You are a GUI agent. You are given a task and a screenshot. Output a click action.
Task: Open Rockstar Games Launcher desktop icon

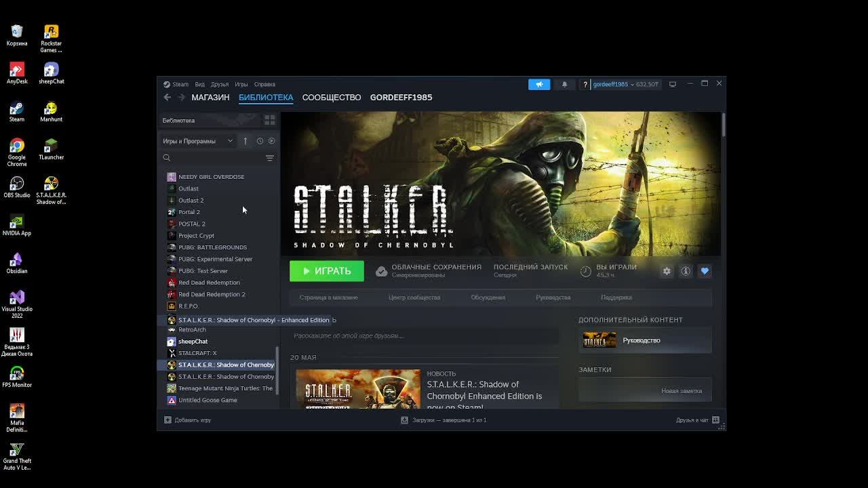coord(51,39)
